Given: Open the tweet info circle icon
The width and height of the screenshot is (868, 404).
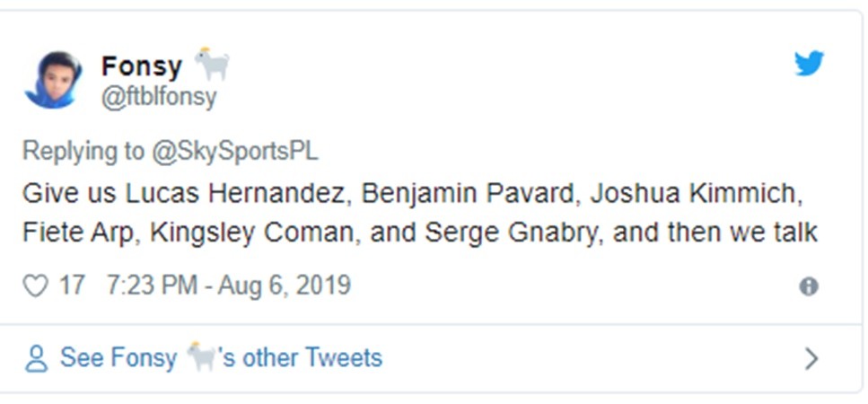Looking at the screenshot, I should click(x=809, y=286).
